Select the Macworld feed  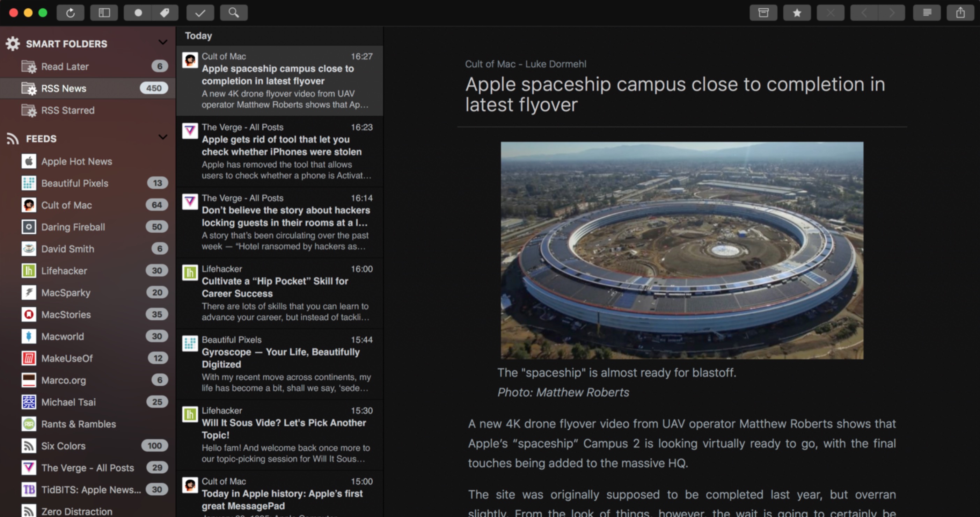coord(88,336)
